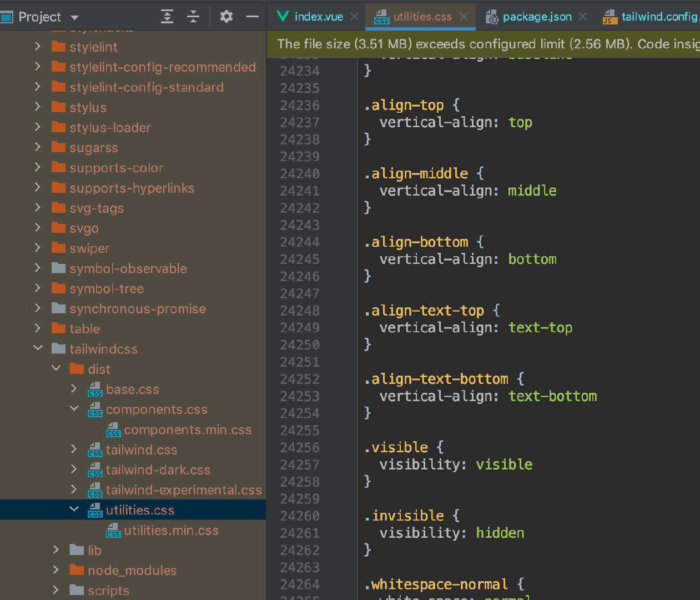Select the utilities.css file row
Image resolution: width=700 pixels, height=600 pixels.
pos(133,509)
